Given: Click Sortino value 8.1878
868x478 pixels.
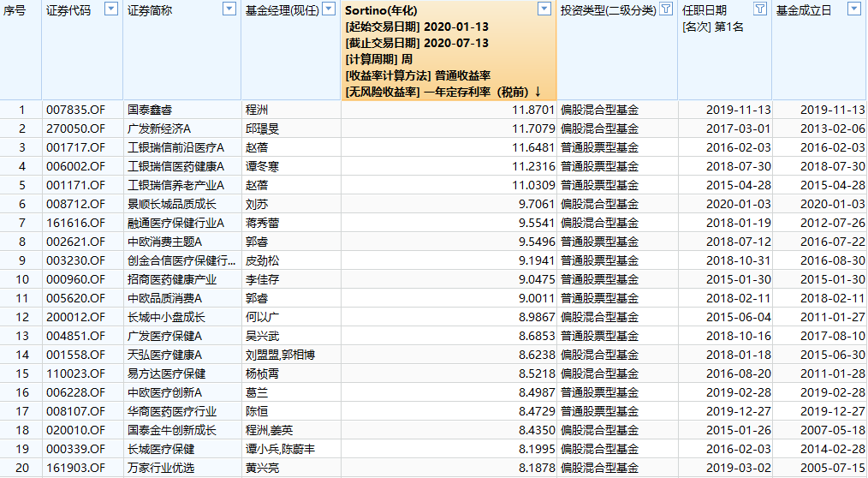Looking at the screenshot, I should [537, 468].
